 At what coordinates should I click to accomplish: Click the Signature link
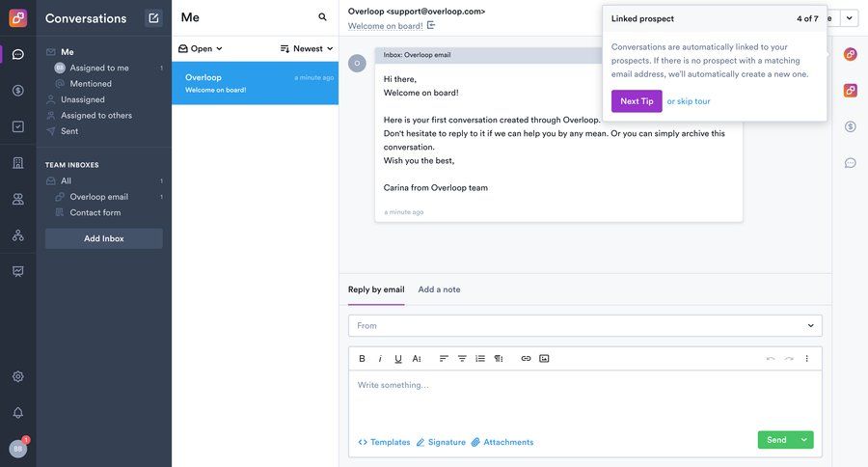[441, 442]
